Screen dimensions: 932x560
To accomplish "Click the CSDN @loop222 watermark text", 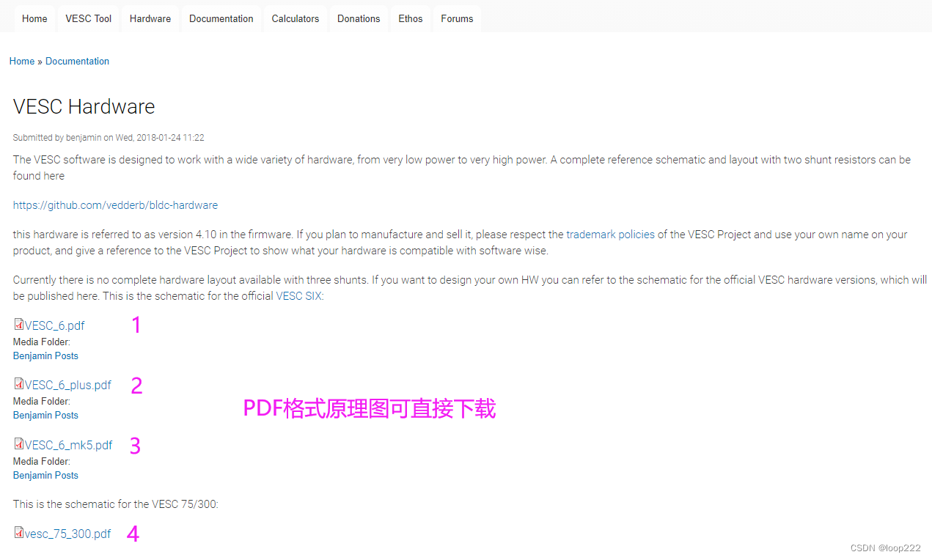I will coord(885,548).
